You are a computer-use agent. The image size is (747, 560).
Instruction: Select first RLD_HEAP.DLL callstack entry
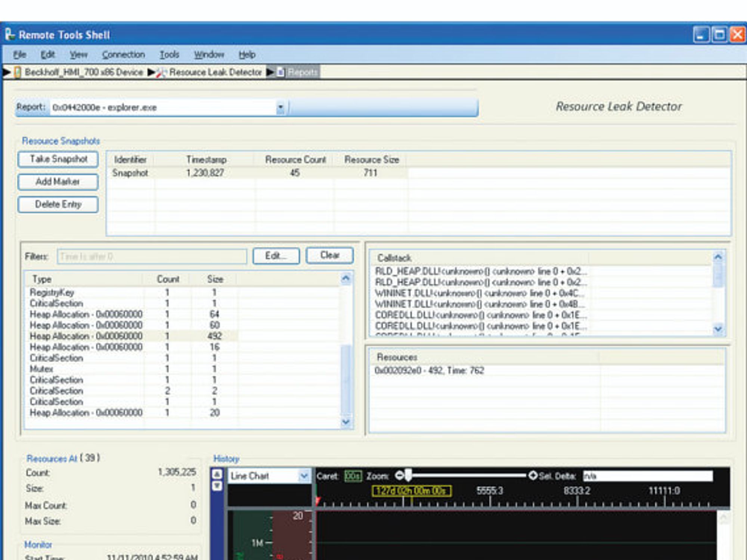pyautogui.click(x=481, y=271)
